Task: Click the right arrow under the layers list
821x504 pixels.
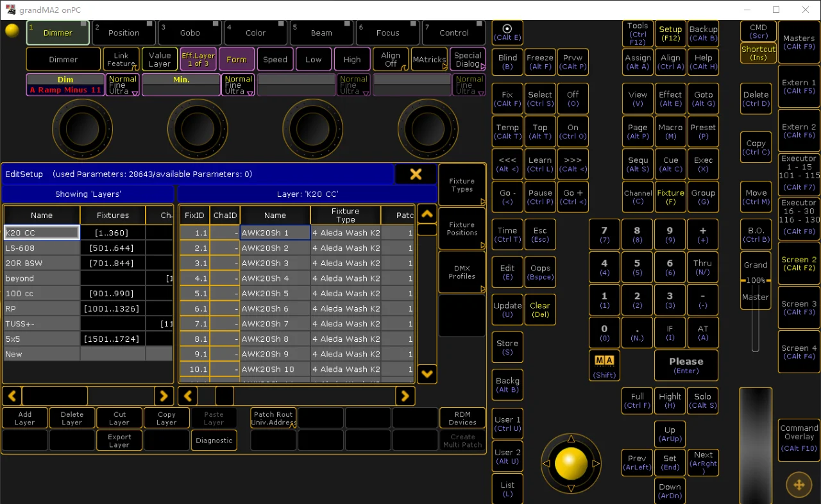Action: point(164,396)
